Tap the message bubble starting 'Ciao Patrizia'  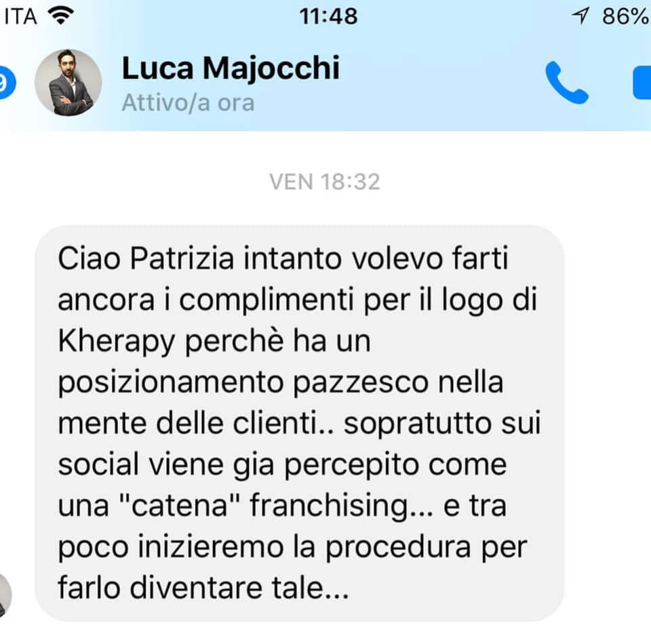[299, 423]
